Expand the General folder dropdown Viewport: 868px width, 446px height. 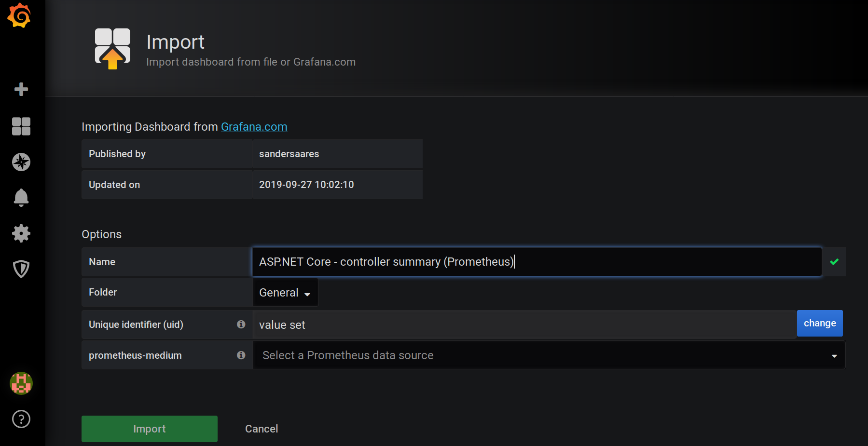coord(285,292)
